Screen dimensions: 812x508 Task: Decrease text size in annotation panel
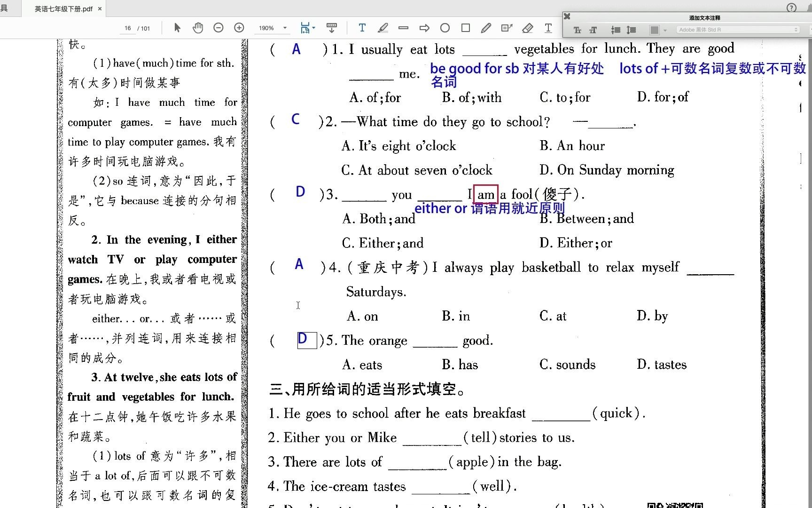tap(578, 30)
